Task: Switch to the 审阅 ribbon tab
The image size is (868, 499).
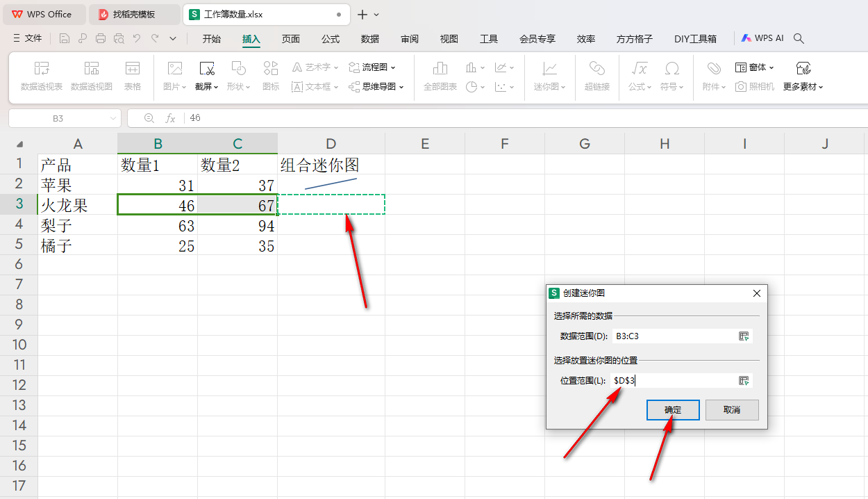Action: 410,39
